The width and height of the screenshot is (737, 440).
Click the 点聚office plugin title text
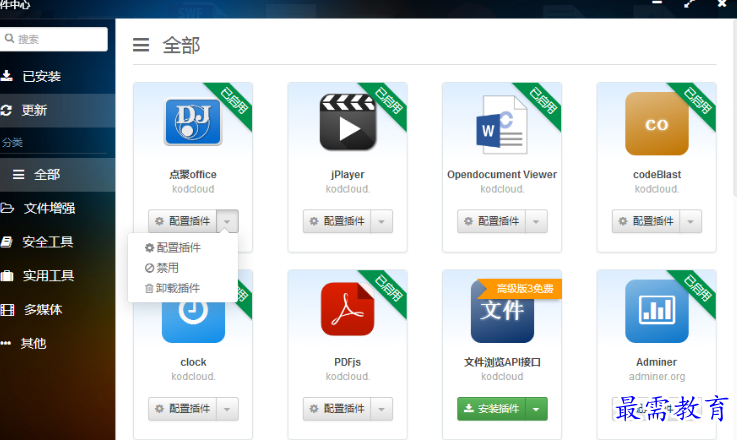click(193, 174)
